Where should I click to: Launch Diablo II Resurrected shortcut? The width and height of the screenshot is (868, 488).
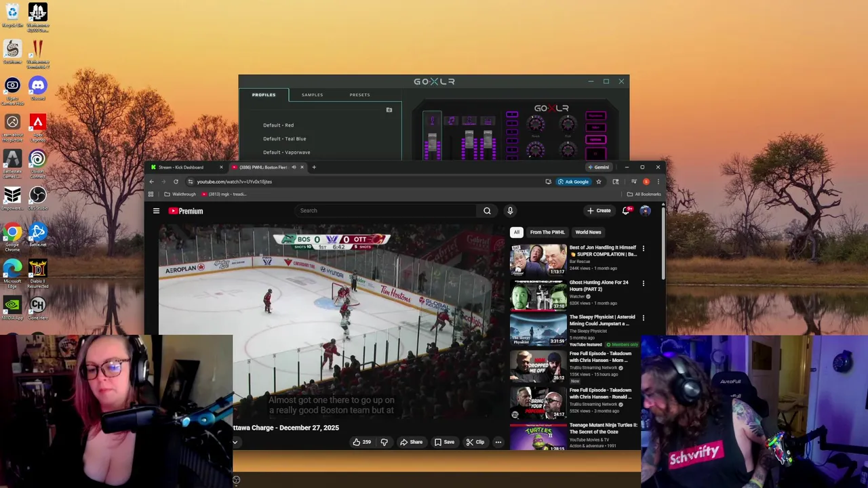(x=38, y=274)
